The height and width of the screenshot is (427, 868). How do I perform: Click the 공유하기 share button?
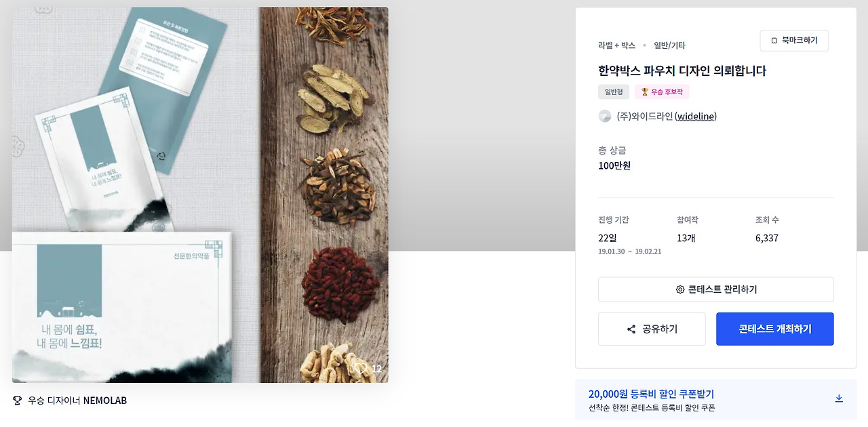tap(652, 329)
